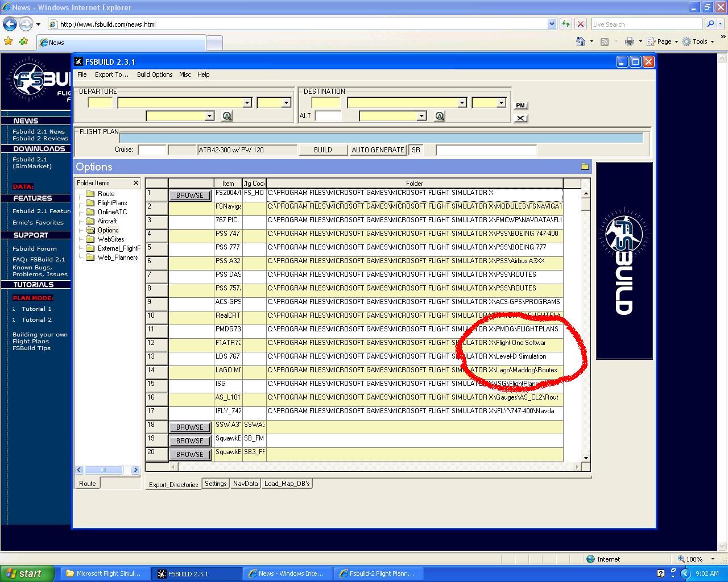Click the Route tab at bottom left
This screenshot has width=728, height=582.
pyautogui.click(x=87, y=484)
